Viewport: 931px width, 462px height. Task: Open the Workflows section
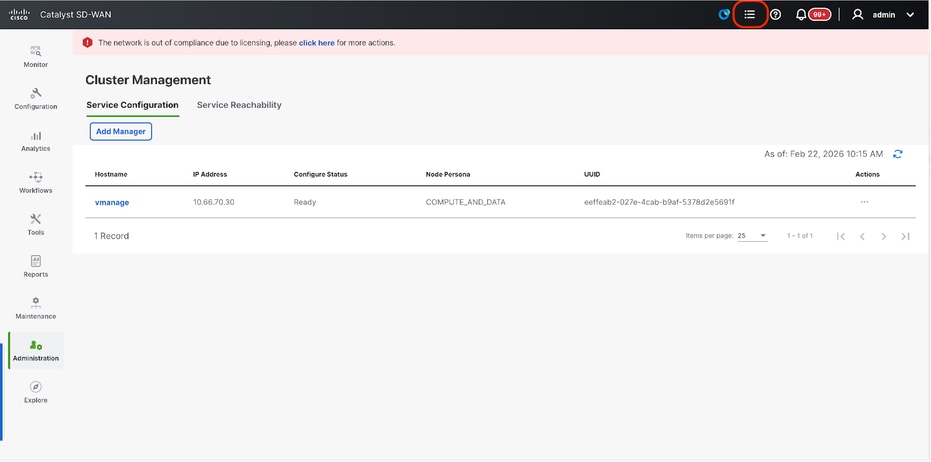[36, 183]
